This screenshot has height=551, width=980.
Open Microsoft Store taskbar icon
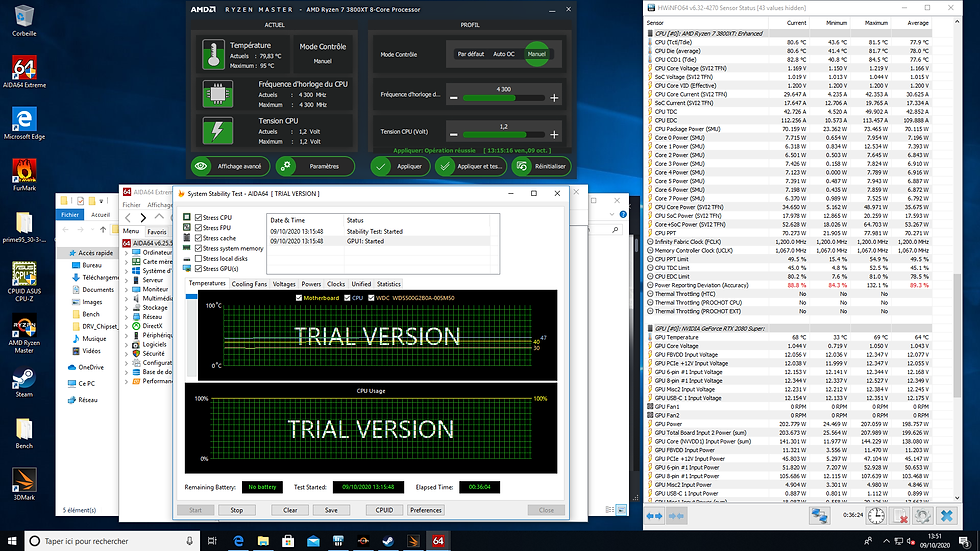coord(288,541)
